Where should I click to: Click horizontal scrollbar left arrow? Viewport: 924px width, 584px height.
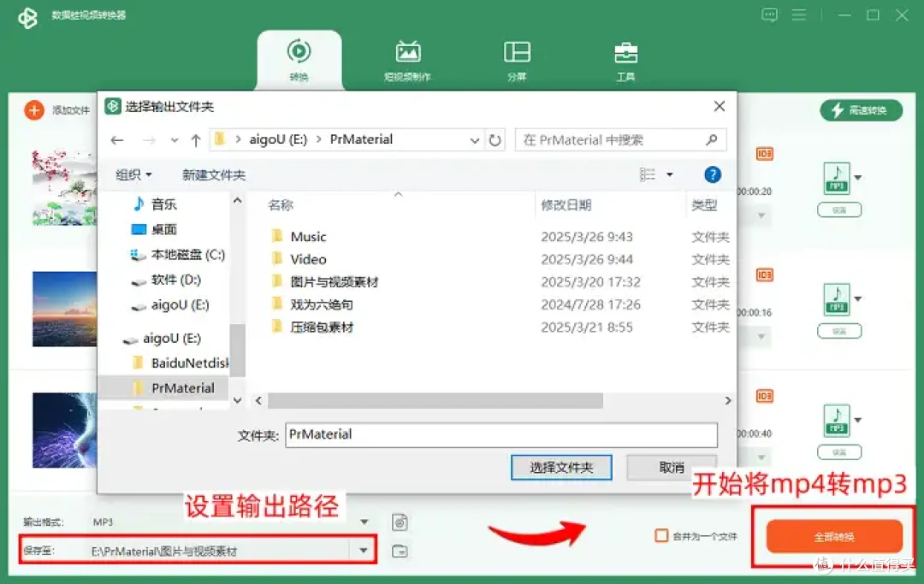pyautogui.click(x=258, y=400)
